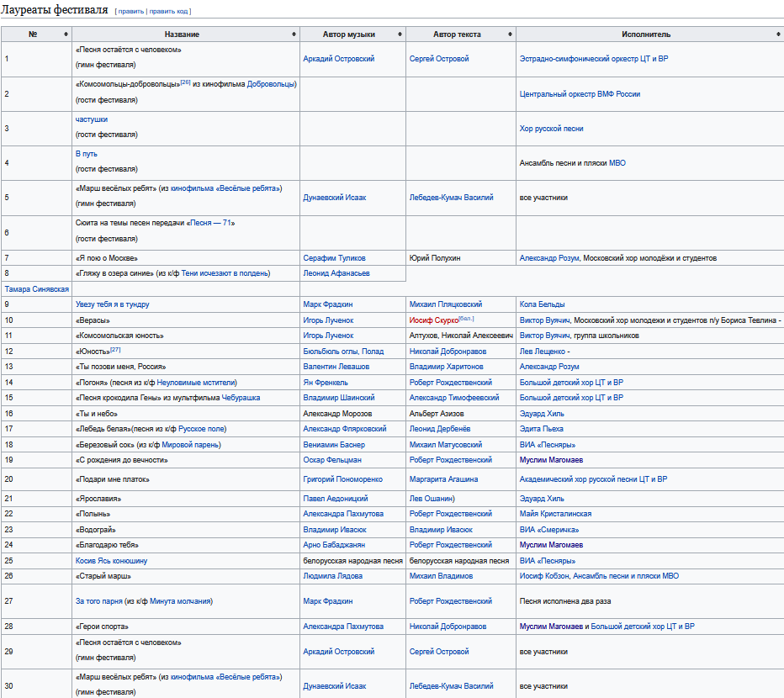
Task: Open the 'Песня — 71' link
Action: 210,223
